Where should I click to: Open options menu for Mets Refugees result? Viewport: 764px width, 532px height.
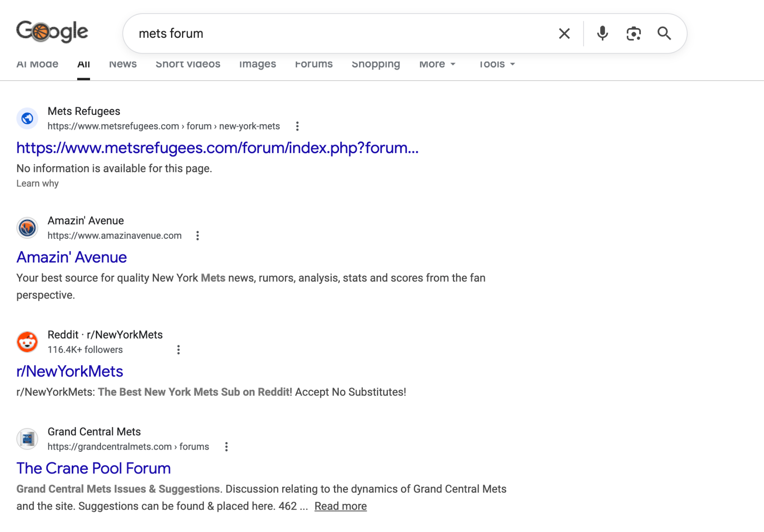pos(297,126)
